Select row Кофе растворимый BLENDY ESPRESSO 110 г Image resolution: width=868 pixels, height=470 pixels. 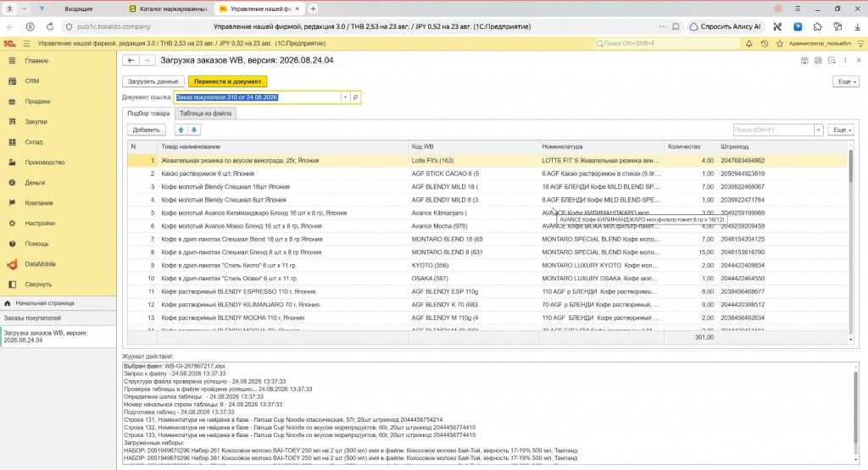(487, 292)
